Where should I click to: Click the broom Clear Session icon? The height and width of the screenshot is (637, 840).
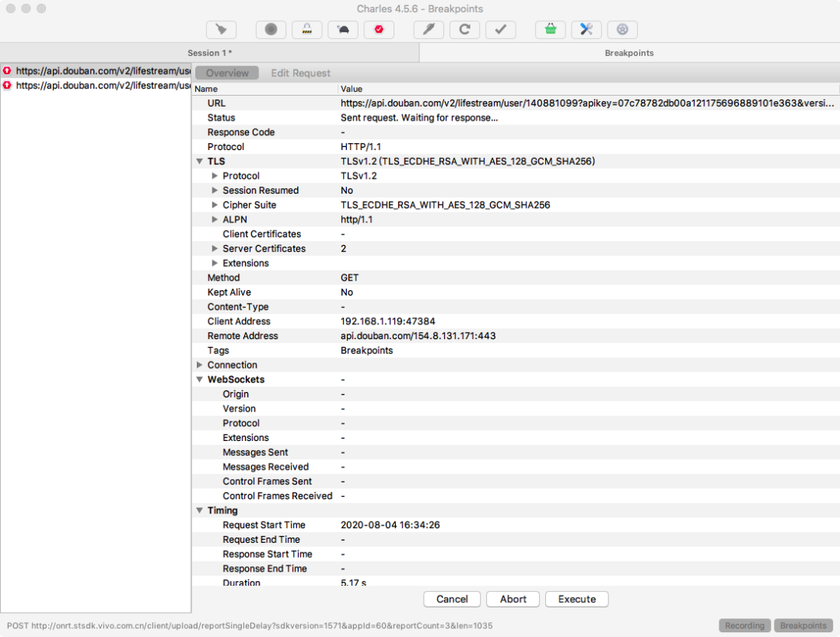click(x=221, y=30)
